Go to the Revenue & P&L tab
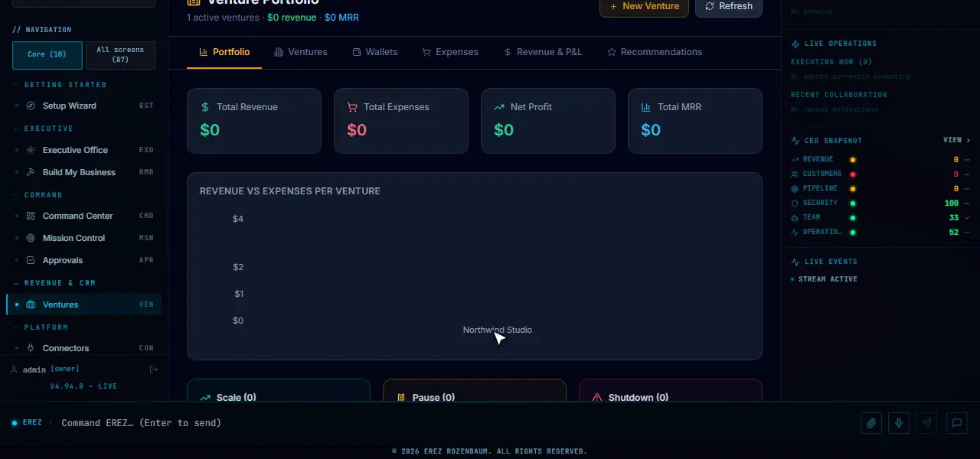Viewport: 980px width, 459px height. point(543,52)
